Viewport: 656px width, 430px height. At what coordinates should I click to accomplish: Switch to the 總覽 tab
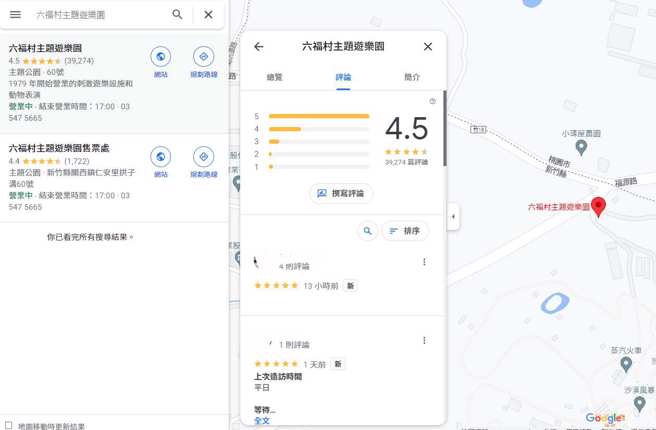click(x=274, y=77)
